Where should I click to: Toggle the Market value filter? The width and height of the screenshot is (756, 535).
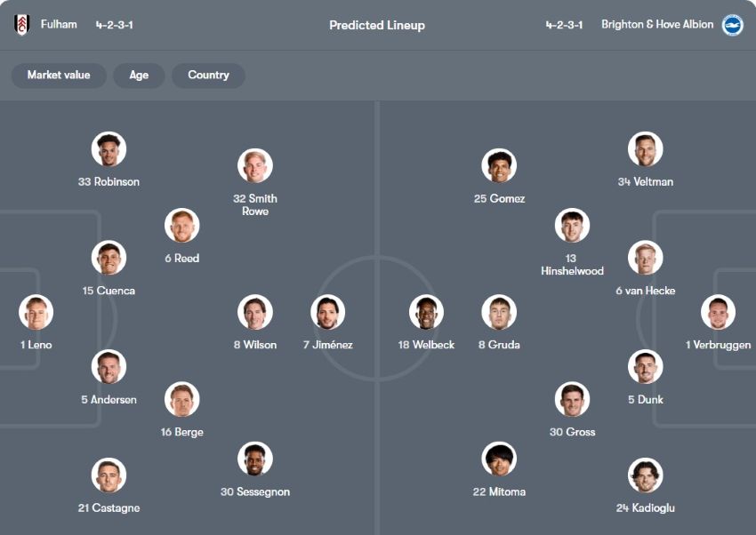click(59, 76)
